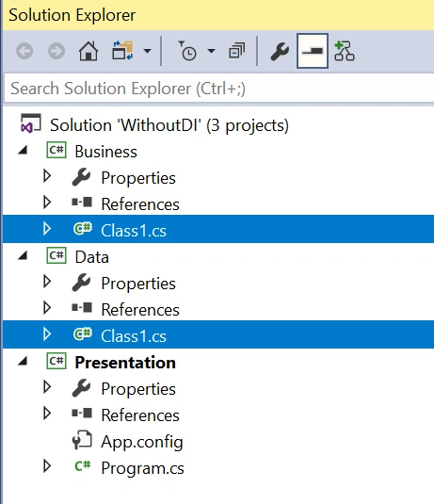Expand References under Presentation project
434x504 pixels.
[x=47, y=413]
